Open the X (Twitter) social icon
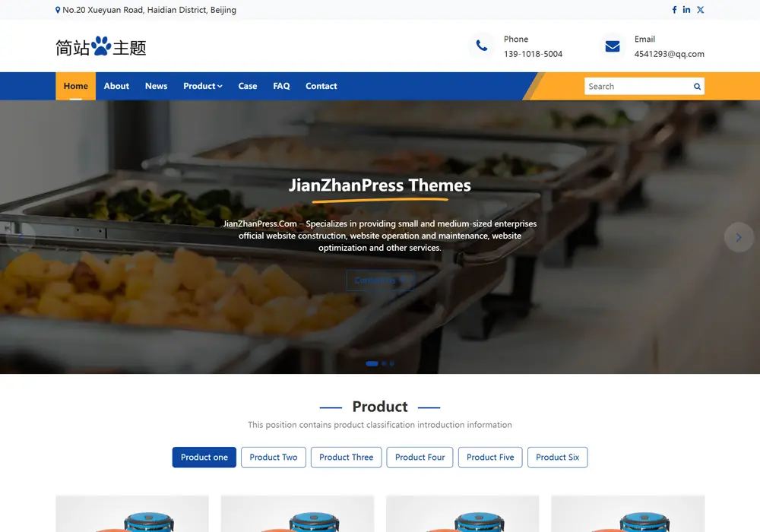 701,10
